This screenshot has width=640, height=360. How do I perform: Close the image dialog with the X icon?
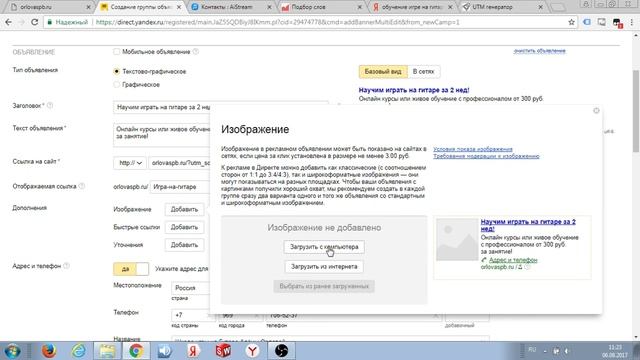click(596, 111)
